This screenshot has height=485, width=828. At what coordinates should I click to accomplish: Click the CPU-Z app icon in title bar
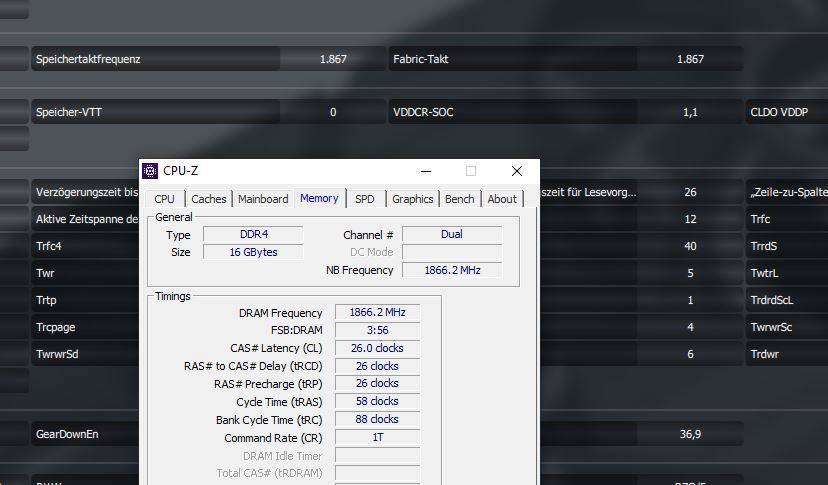[150, 171]
